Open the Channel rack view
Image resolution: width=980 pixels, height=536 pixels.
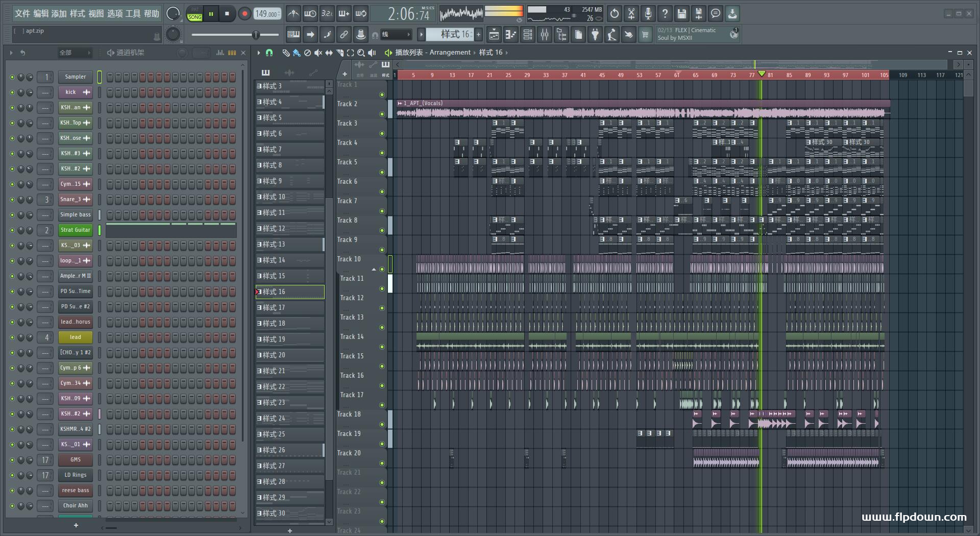tap(528, 35)
